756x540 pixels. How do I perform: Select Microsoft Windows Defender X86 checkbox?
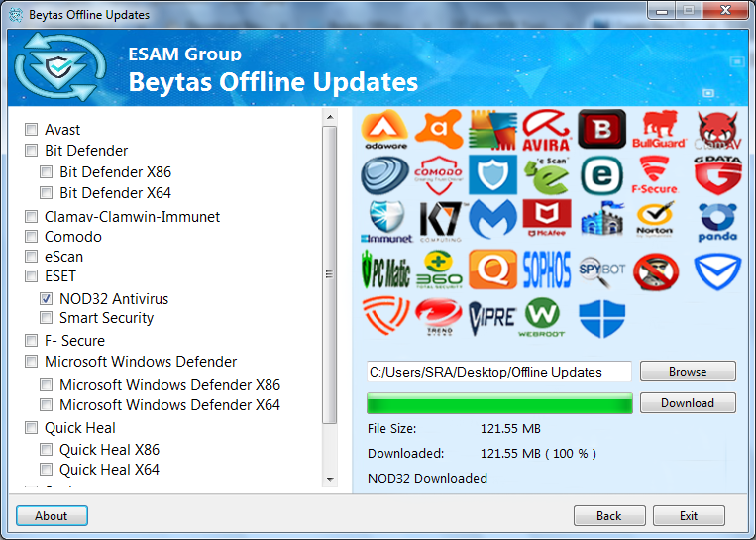[47, 384]
